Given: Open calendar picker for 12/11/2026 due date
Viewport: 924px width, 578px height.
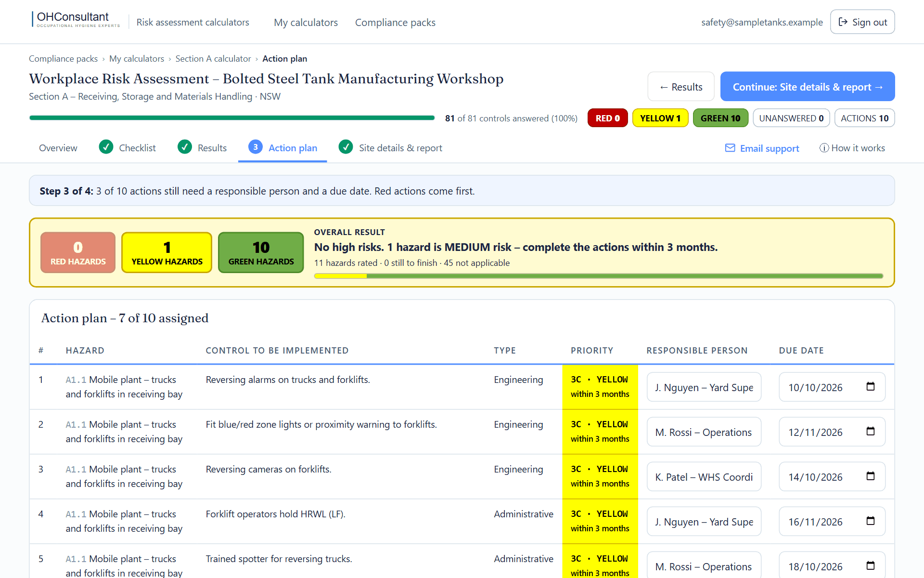Looking at the screenshot, I should 870,432.
